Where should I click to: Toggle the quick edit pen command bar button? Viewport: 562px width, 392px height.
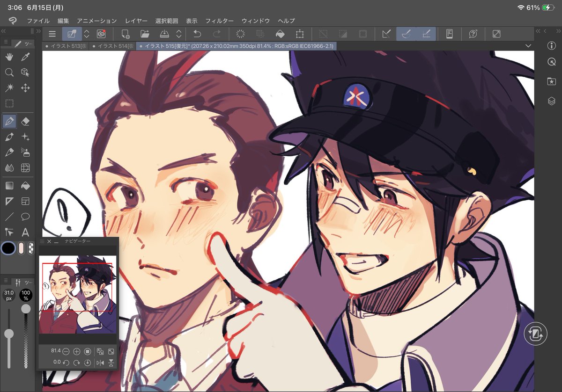tap(72, 34)
